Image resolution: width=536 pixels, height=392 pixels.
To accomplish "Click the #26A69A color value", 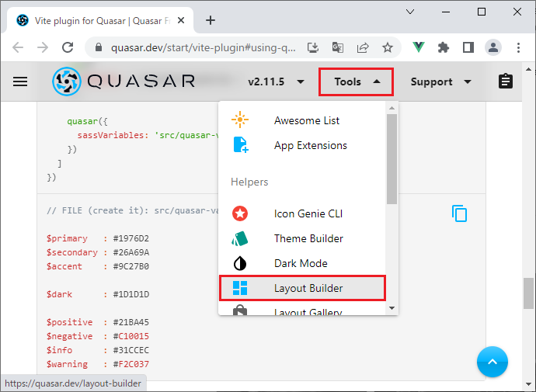I will pyautogui.click(x=131, y=252).
